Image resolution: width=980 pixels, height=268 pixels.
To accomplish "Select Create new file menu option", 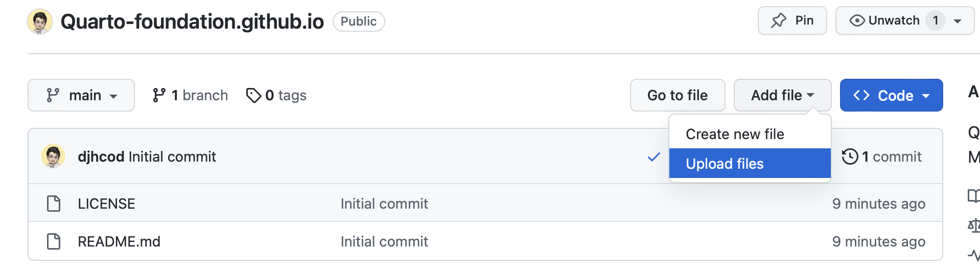I will pos(735,134).
